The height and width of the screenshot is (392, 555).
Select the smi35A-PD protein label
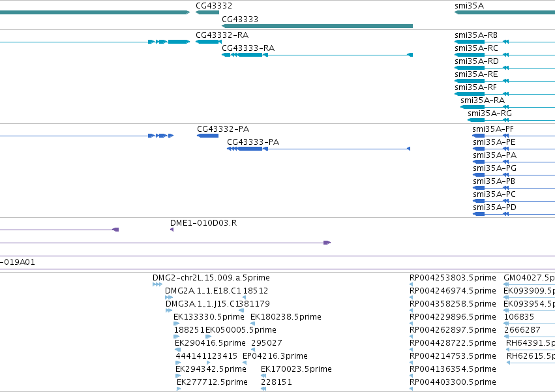tap(494, 207)
